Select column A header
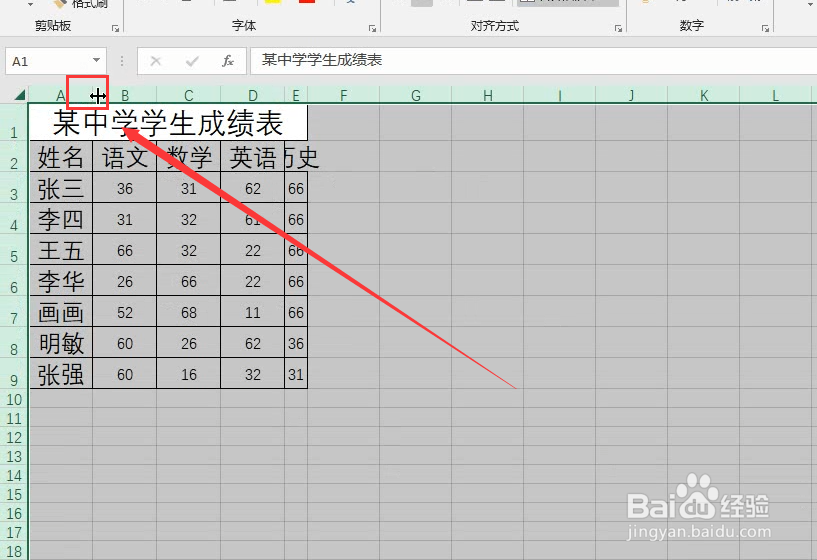Image resolution: width=817 pixels, height=560 pixels. pyautogui.click(x=60, y=95)
